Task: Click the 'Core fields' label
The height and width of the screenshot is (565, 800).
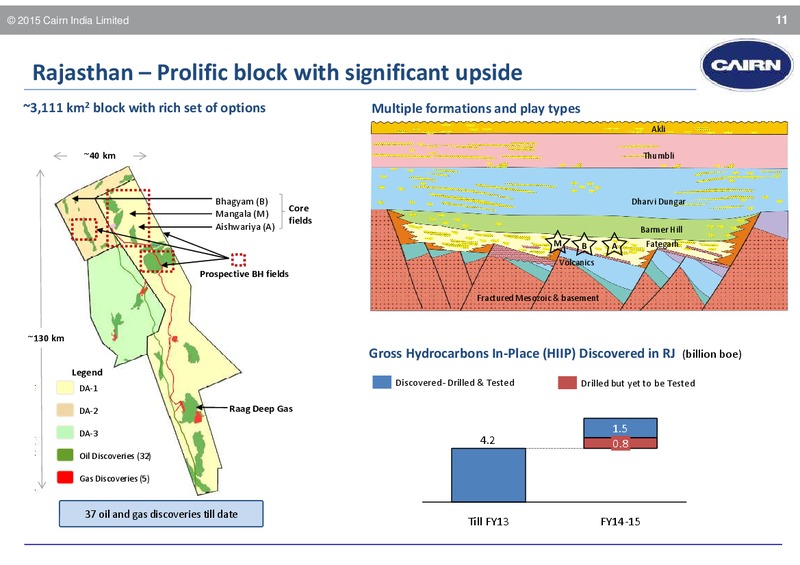Action: click(300, 214)
